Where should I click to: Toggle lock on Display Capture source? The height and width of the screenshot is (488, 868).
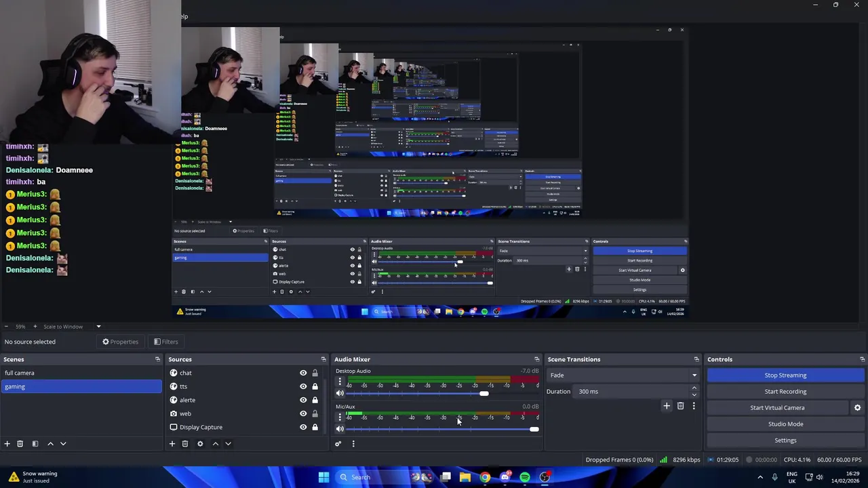[315, 427]
